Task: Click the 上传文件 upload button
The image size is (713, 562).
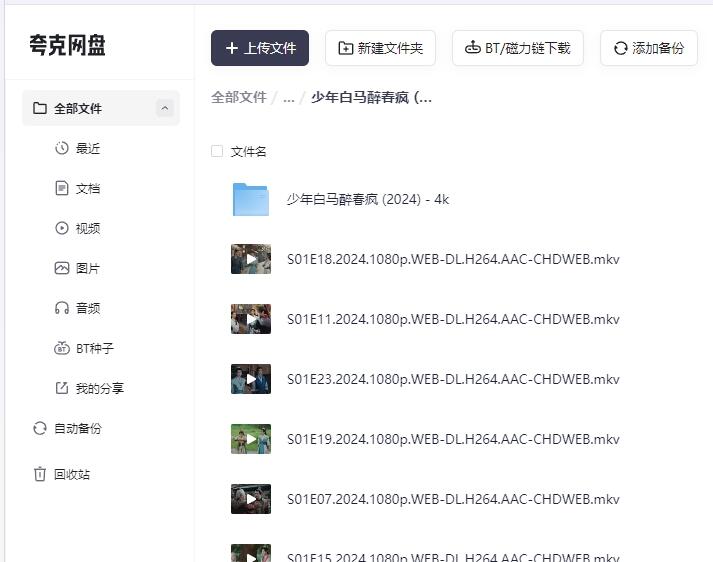Action: click(x=260, y=48)
